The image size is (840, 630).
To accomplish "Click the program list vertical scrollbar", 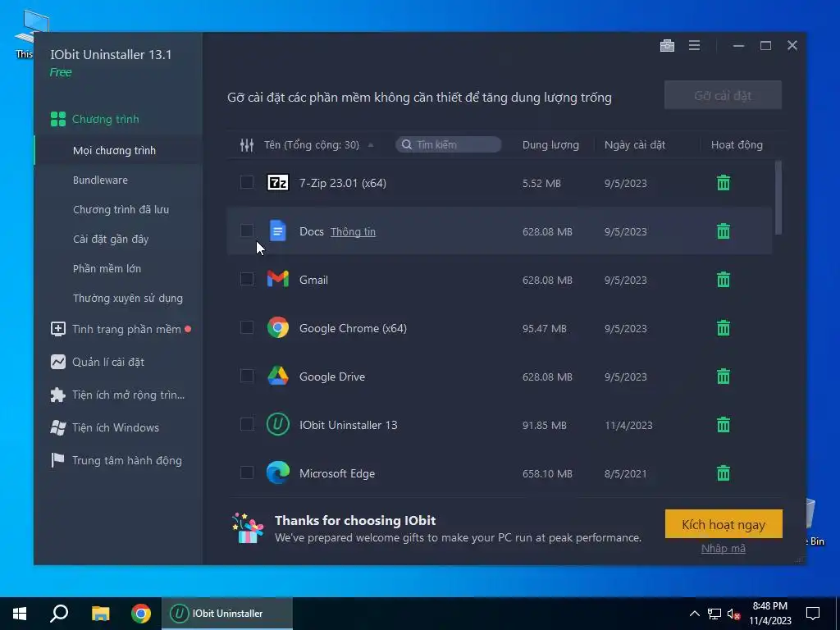I will tap(778, 198).
